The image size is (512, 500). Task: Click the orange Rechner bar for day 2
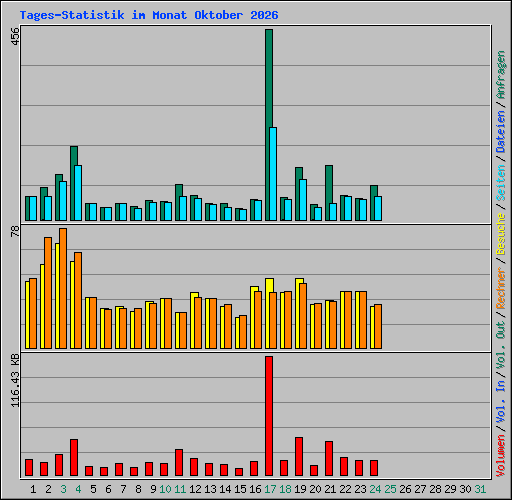pyautogui.click(x=48, y=293)
